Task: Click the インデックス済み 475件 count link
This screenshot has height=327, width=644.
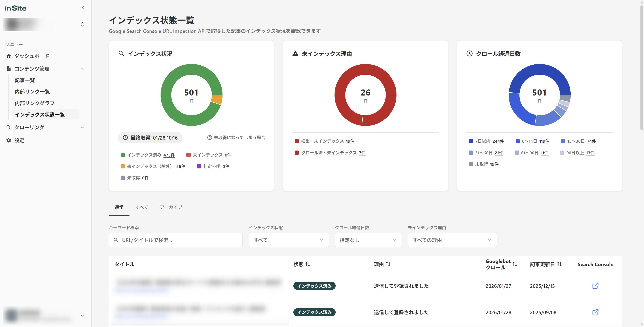Action: click(169, 155)
